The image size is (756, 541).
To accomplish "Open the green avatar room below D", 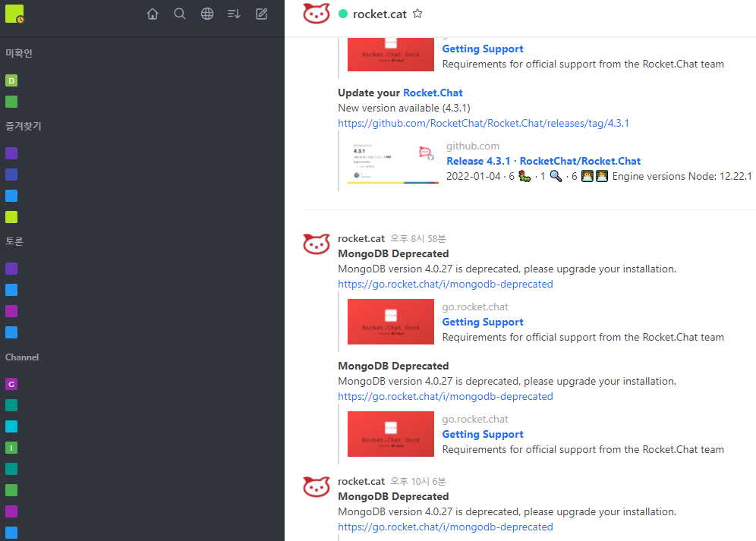I will (11, 102).
